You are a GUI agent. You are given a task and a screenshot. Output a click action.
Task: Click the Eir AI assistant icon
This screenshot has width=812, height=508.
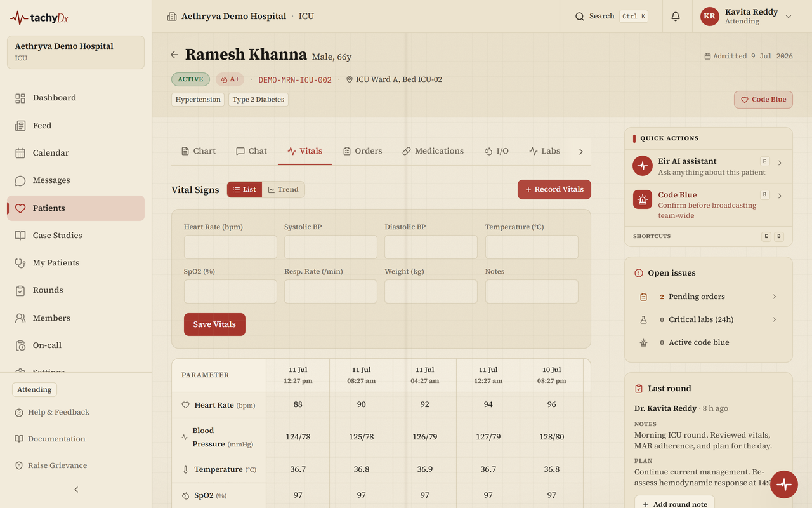pyautogui.click(x=643, y=166)
